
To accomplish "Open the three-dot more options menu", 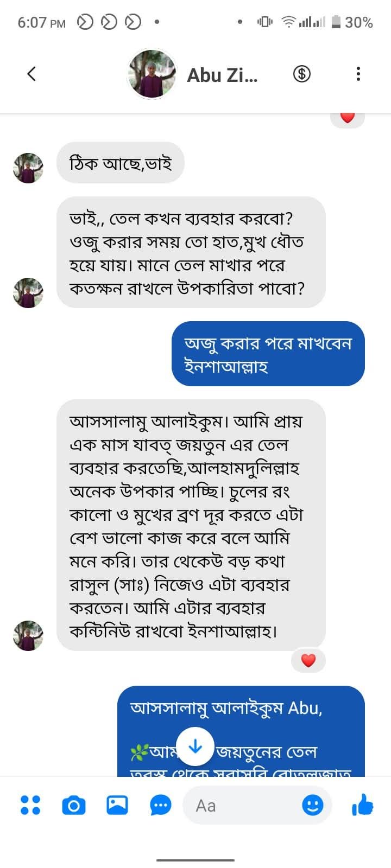I will point(358,74).
